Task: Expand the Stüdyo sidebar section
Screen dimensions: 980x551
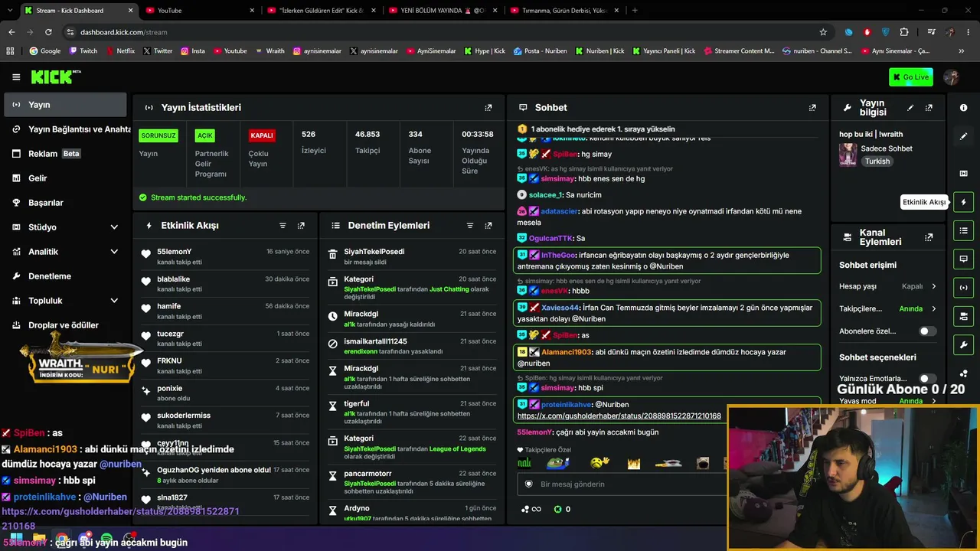Action: pyautogui.click(x=114, y=227)
